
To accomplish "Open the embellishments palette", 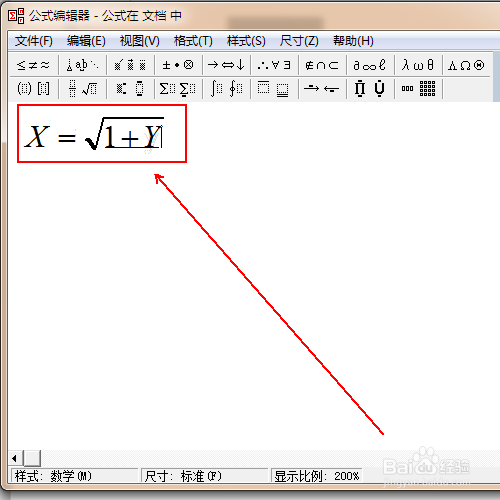I will pos(130,65).
